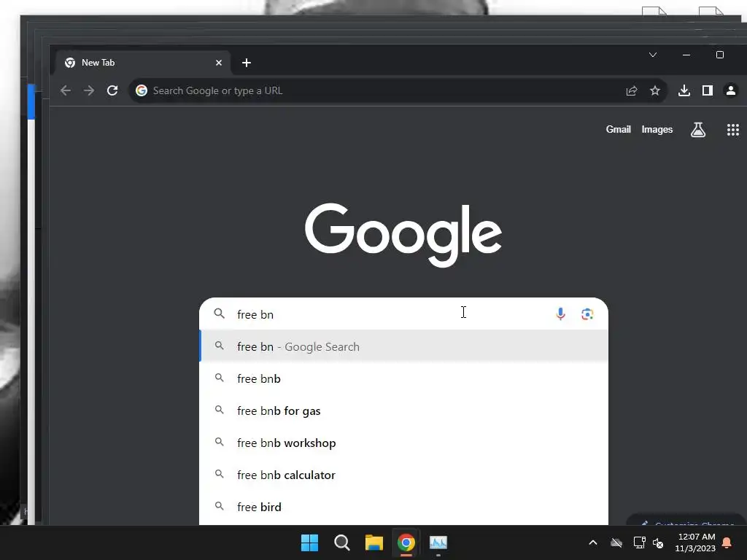Viewport: 747px width, 560px height.
Task: Toggle the Chrome side panel
Action: [x=708, y=90]
